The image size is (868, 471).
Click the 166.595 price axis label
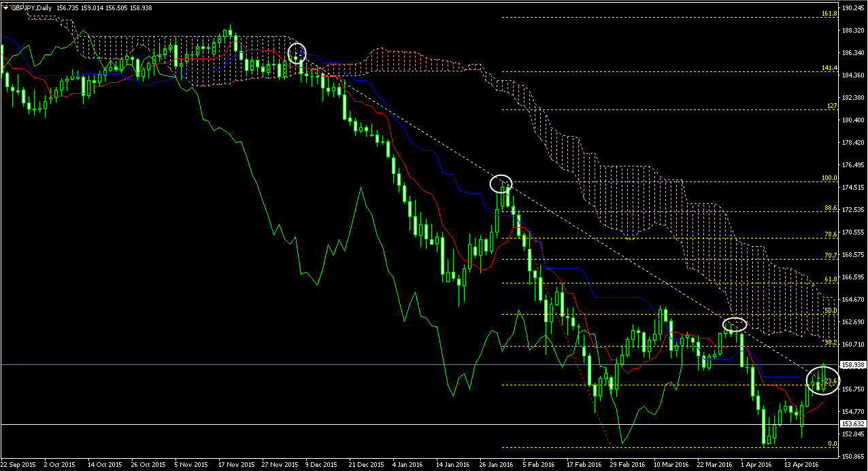pos(853,277)
